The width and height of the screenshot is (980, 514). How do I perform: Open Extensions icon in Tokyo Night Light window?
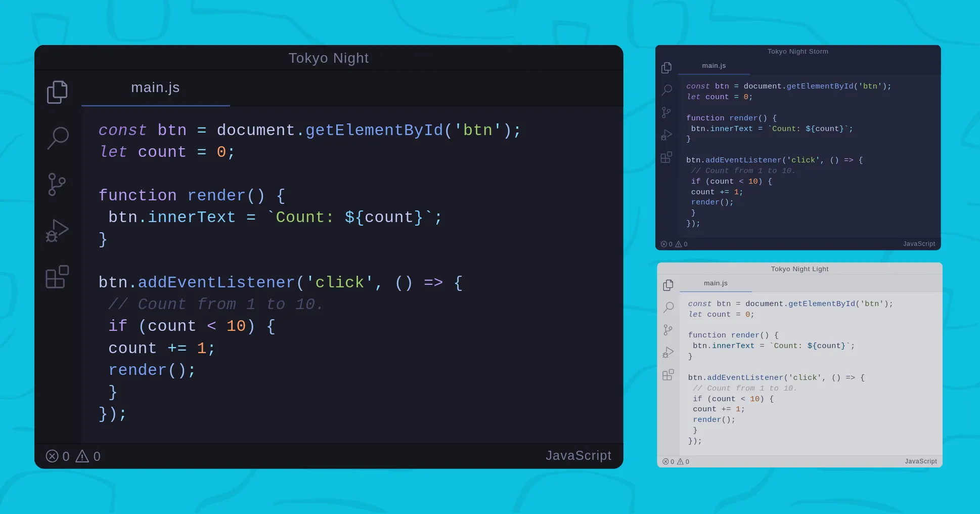click(668, 375)
